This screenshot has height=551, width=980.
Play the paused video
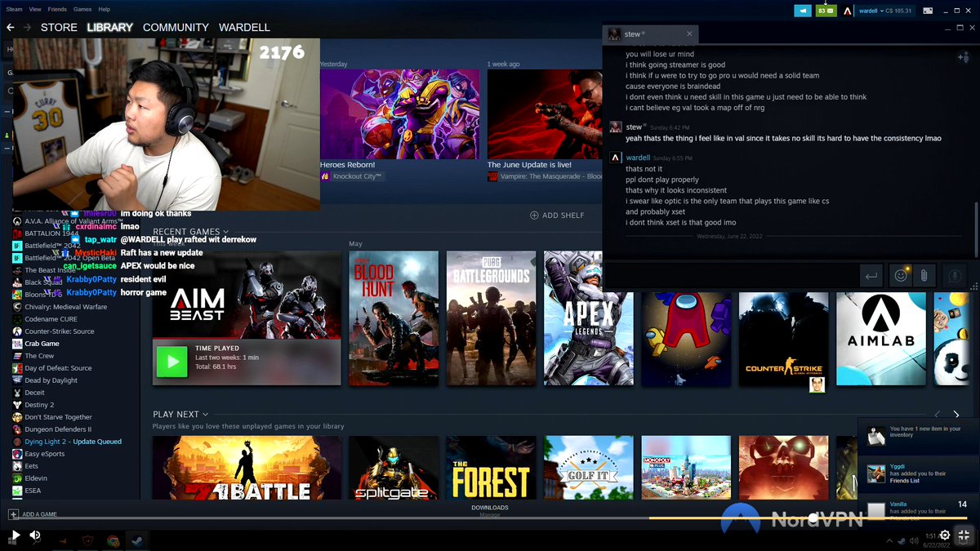pos(14,535)
